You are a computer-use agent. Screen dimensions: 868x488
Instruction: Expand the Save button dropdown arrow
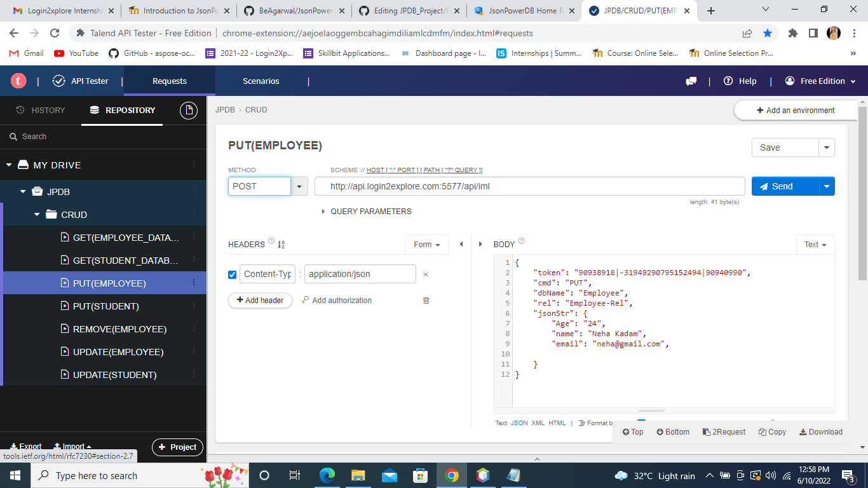(827, 147)
